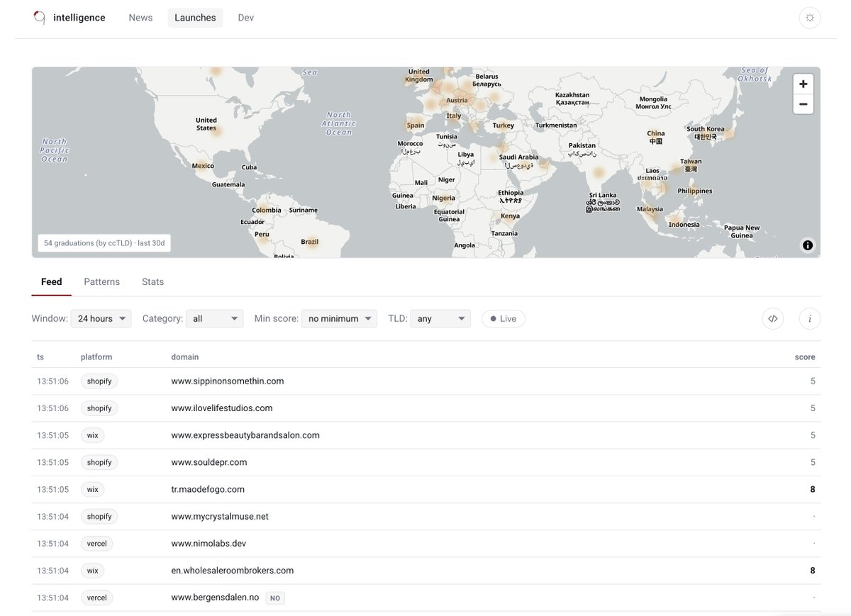Toggle the light/dark theme sun icon
This screenshot has width=851, height=616.
pos(810,18)
